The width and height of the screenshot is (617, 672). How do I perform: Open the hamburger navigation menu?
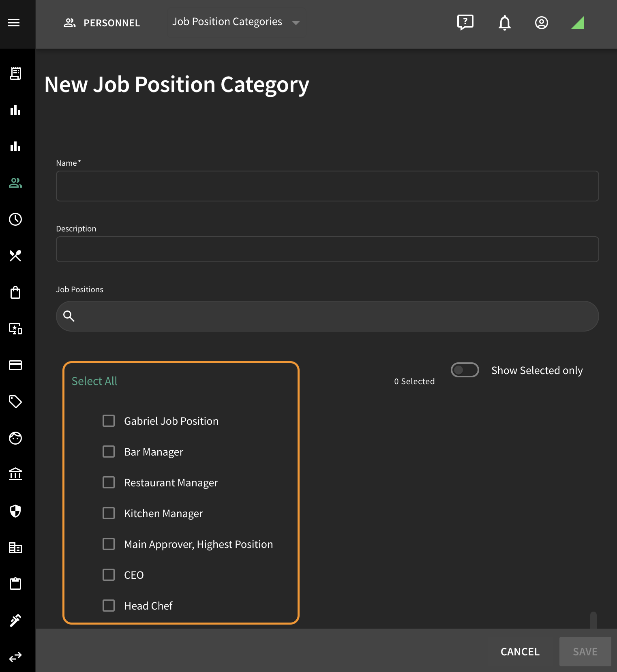tap(14, 23)
